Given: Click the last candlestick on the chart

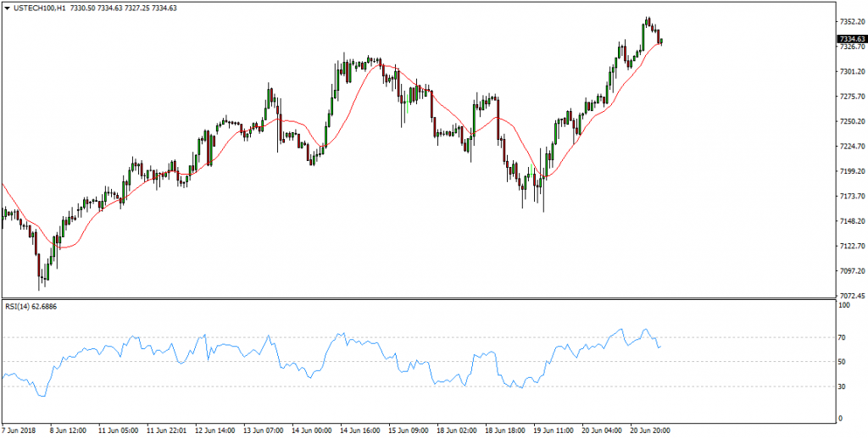Looking at the screenshot, I should 660,40.
